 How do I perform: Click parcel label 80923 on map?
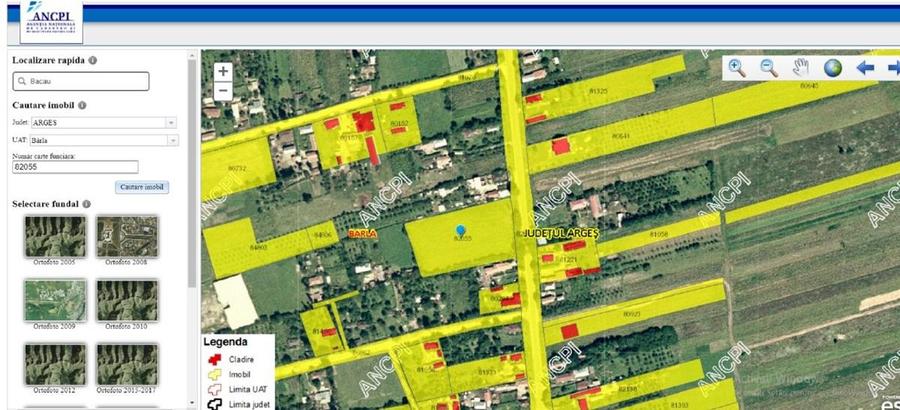point(631,314)
